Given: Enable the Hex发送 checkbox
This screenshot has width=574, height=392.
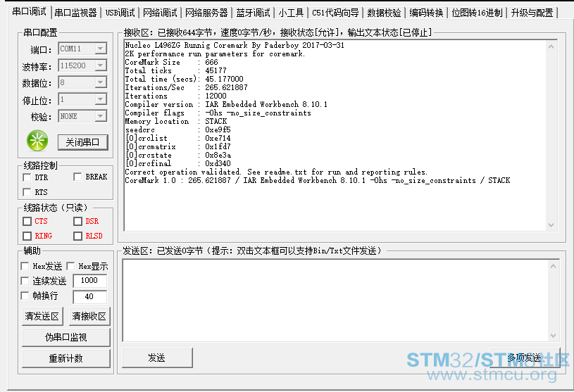Looking at the screenshot, I should click(25, 266).
